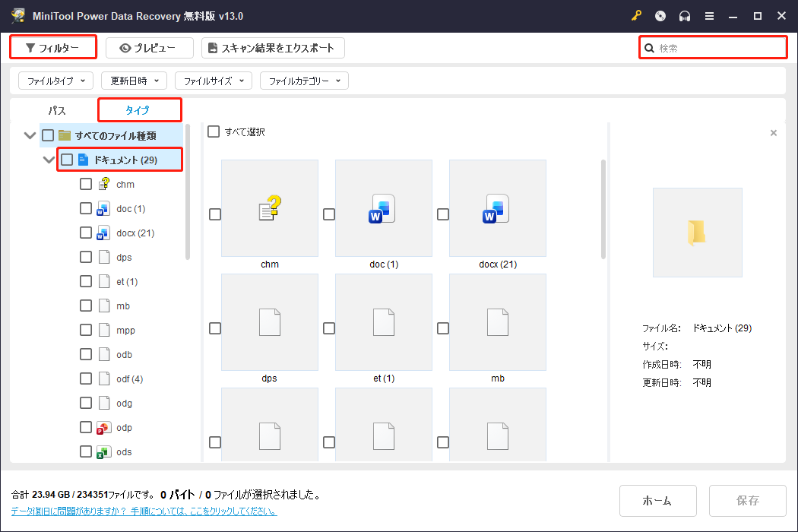
Task: Click the folder icon beside すべてのファイル種類
Action: pyautogui.click(x=65, y=135)
